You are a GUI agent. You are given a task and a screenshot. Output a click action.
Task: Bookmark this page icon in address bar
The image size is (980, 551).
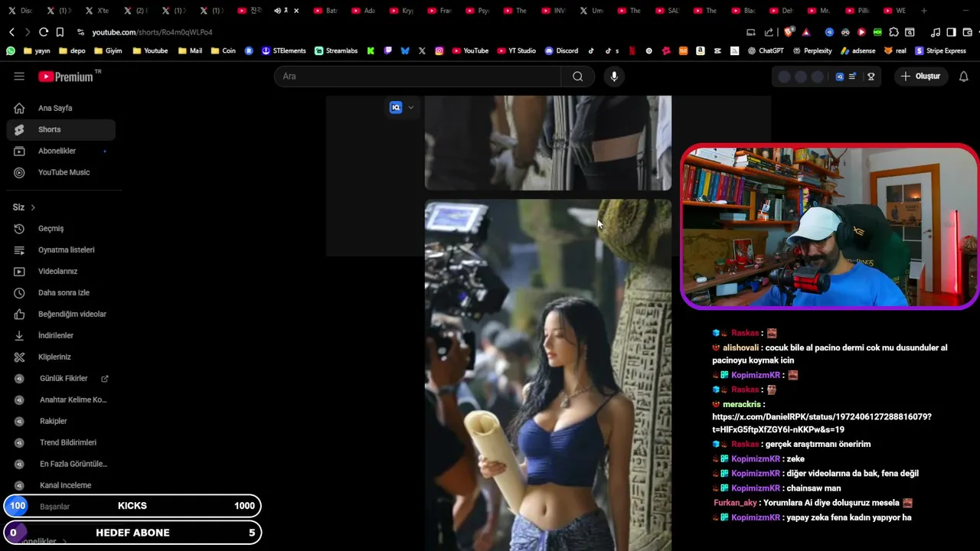click(x=60, y=32)
